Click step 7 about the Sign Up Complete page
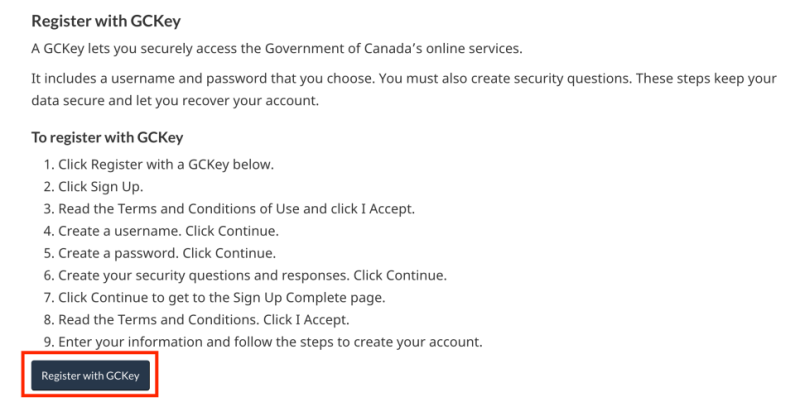Image resolution: width=800 pixels, height=402 pixels. 214,297
